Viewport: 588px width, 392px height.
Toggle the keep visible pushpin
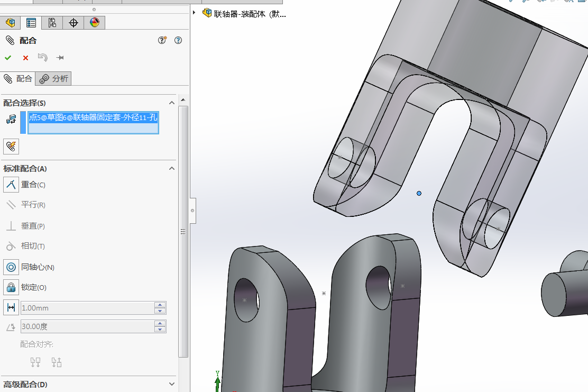pyautogui.click(x=60, y=58)
